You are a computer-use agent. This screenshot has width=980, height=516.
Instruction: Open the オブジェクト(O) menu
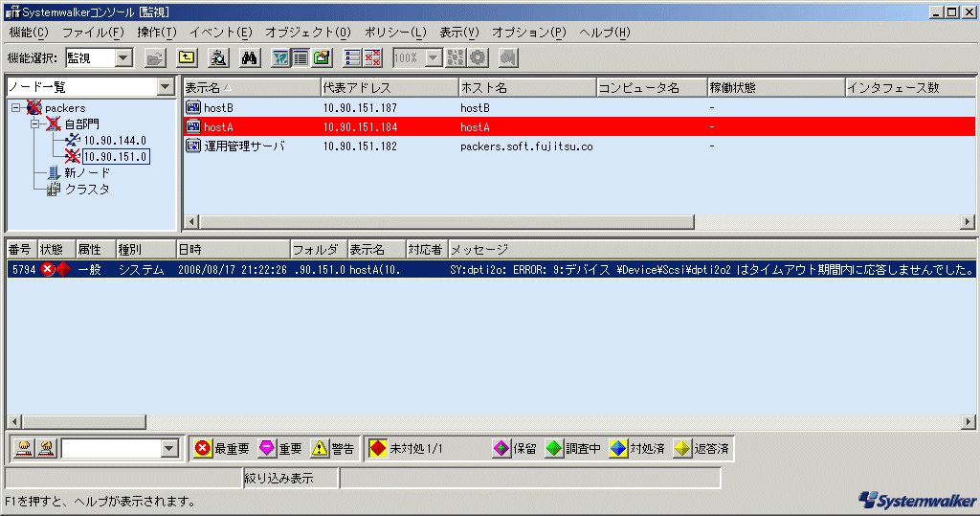click(308, 33)
